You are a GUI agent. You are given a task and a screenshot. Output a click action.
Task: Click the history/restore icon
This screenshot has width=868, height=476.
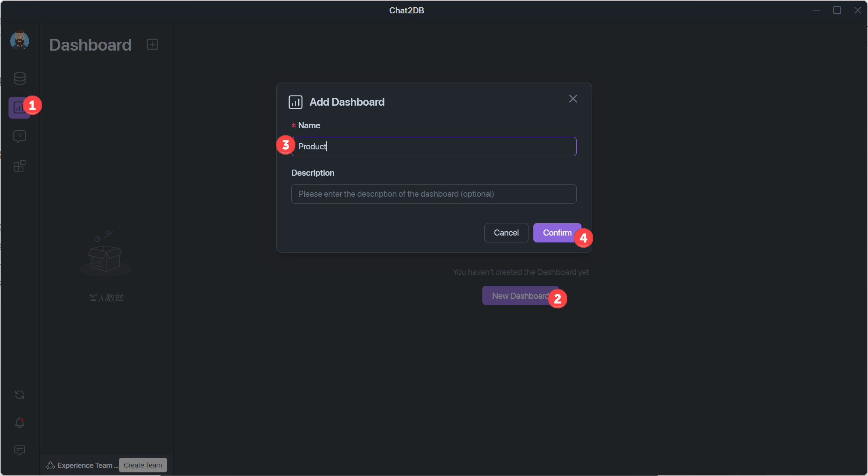pos(19,394)
